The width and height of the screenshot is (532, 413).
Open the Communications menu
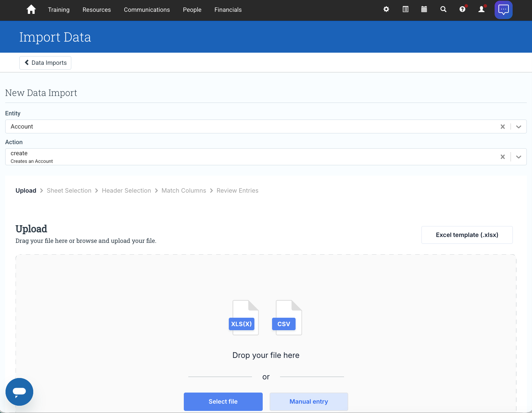click(x=147, y=10)
